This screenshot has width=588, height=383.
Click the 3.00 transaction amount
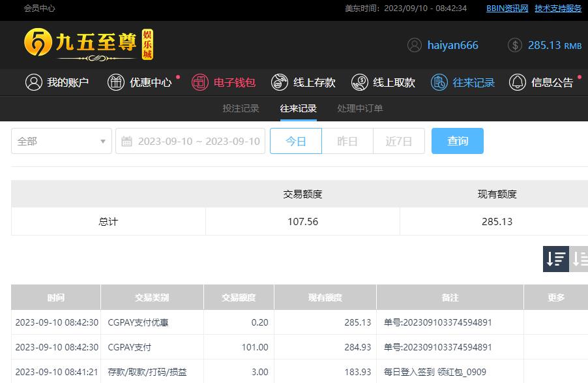(x=260, y=372)
